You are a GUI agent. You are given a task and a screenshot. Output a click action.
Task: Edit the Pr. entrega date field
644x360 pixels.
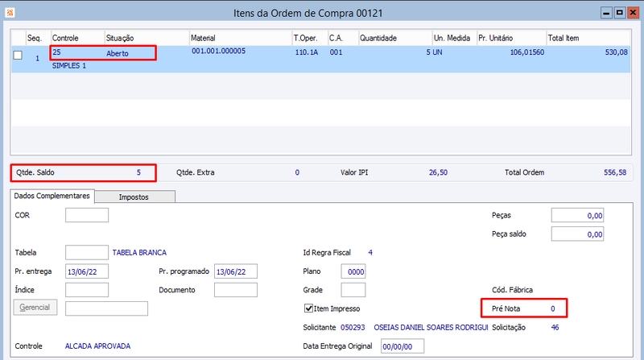pyautogui.click(x=87, y=271)
